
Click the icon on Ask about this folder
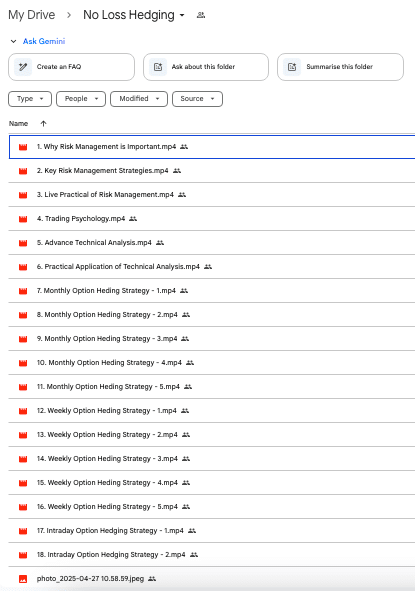point(158,67)
